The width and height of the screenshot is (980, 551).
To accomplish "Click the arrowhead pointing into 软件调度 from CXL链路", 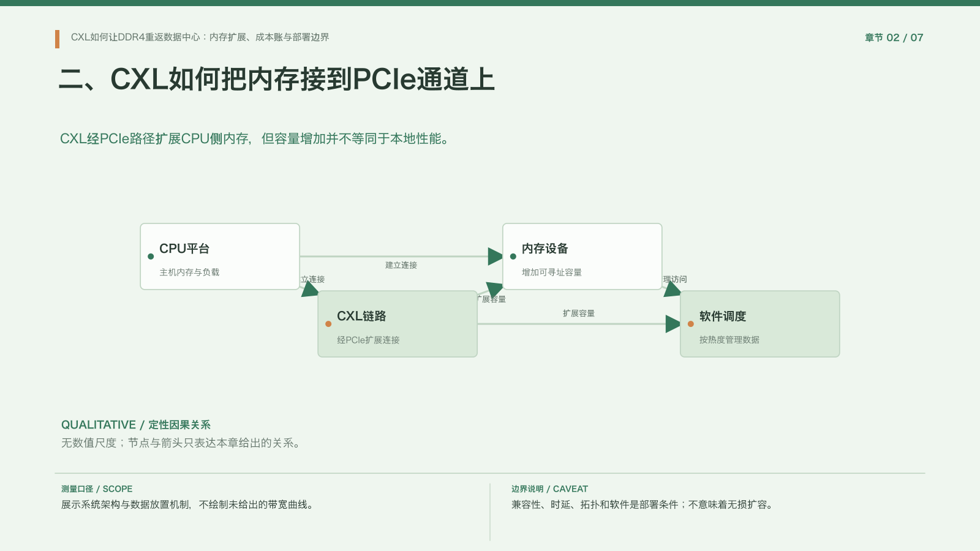I will coord(673,324).
